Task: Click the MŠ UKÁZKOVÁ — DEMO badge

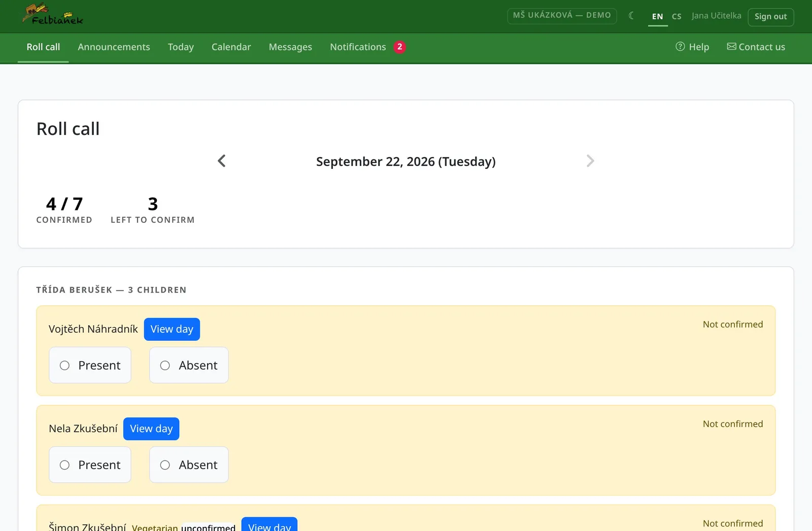Action: point(562,16)
